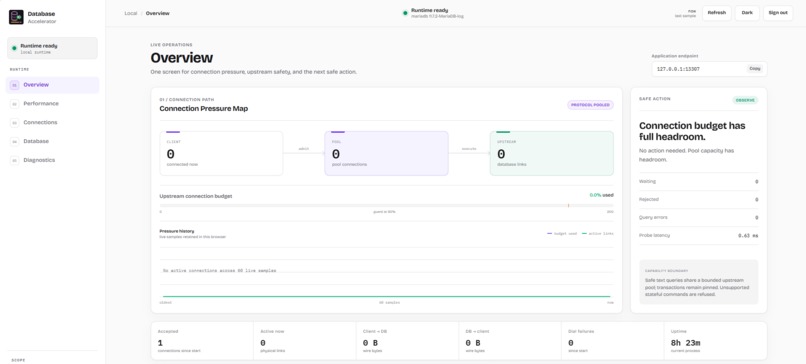Click the Database sidebar number badge icon

click(x=14, y=141)
